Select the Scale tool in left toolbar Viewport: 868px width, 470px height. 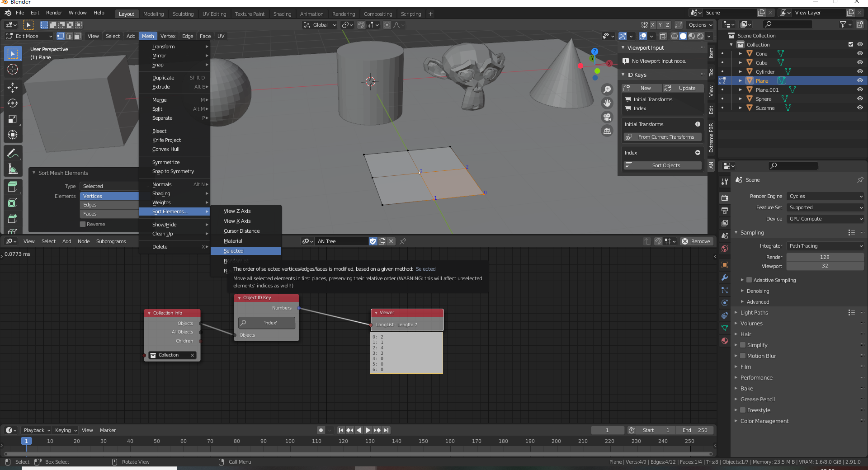pyautogui.click(x=13, y=119)
